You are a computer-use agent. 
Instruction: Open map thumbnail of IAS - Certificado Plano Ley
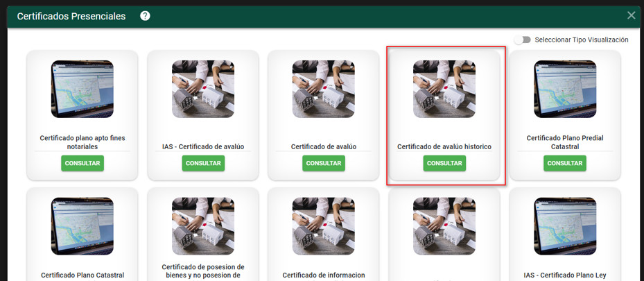pyautogui.click(x=565, y=226)
